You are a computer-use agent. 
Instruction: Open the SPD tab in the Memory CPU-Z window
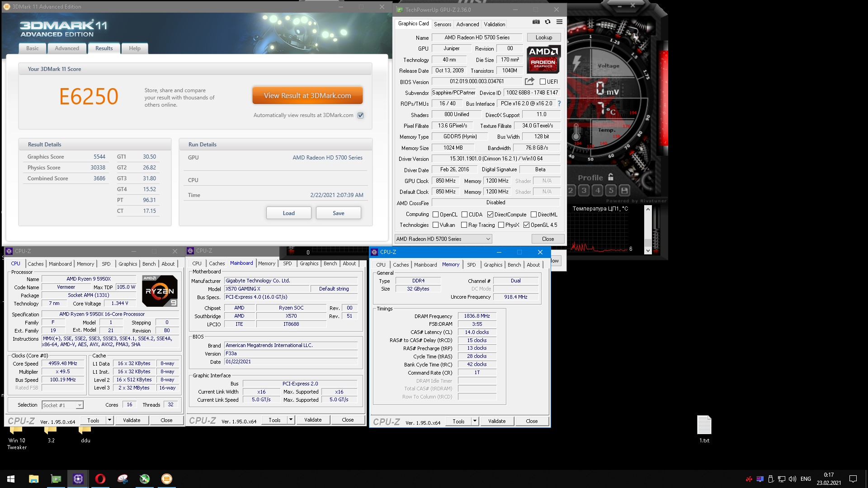tap(472, 265)
